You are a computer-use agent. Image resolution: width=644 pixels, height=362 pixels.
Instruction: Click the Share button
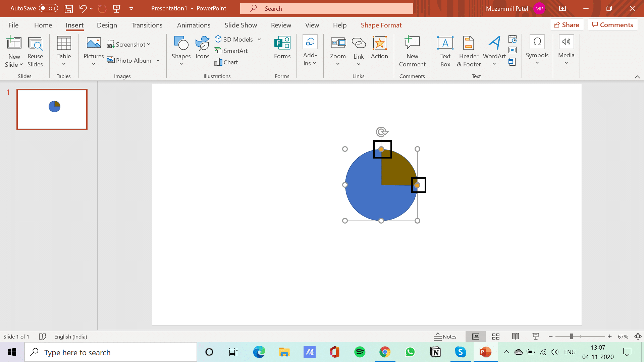click(x=567, y=25)
